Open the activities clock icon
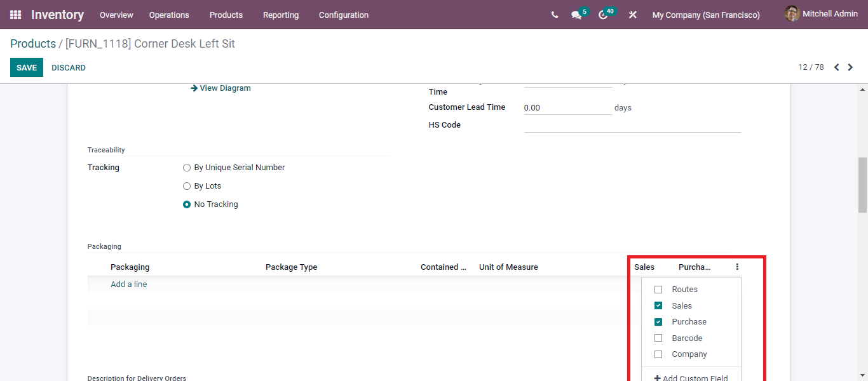 tap(603, 15)
